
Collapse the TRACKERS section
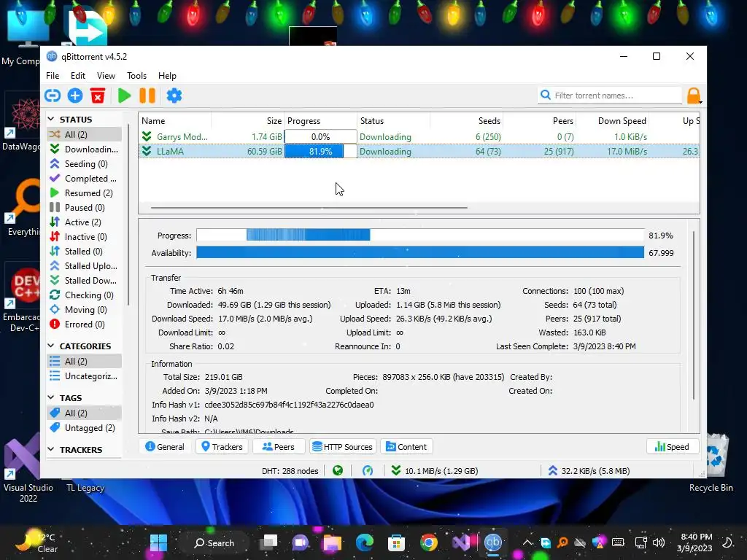(51, 449)
